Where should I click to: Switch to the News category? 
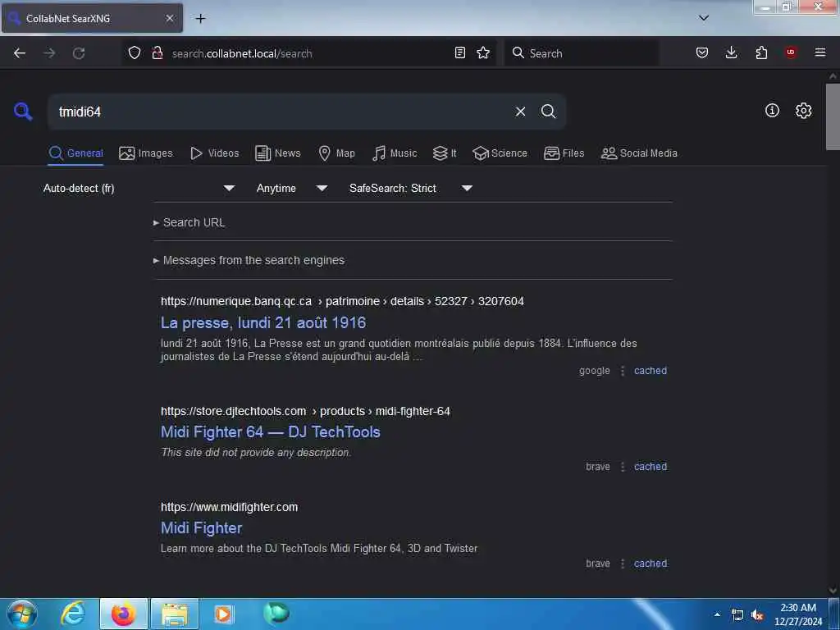pos(277,153)
